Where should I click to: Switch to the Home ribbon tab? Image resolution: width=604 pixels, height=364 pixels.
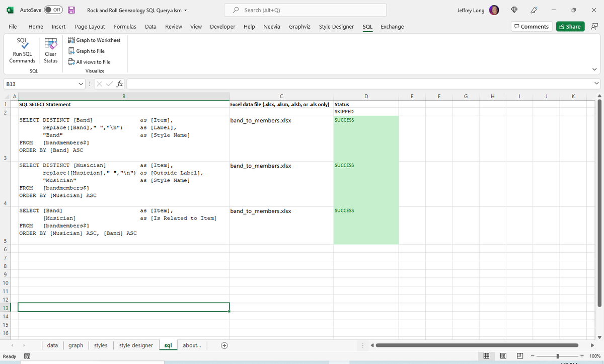click(36, 27)
